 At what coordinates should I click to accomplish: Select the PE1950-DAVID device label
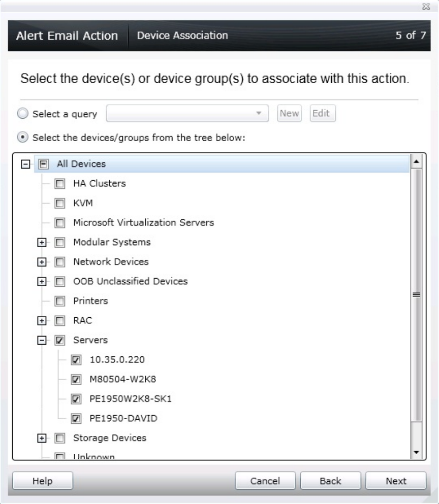123,419
